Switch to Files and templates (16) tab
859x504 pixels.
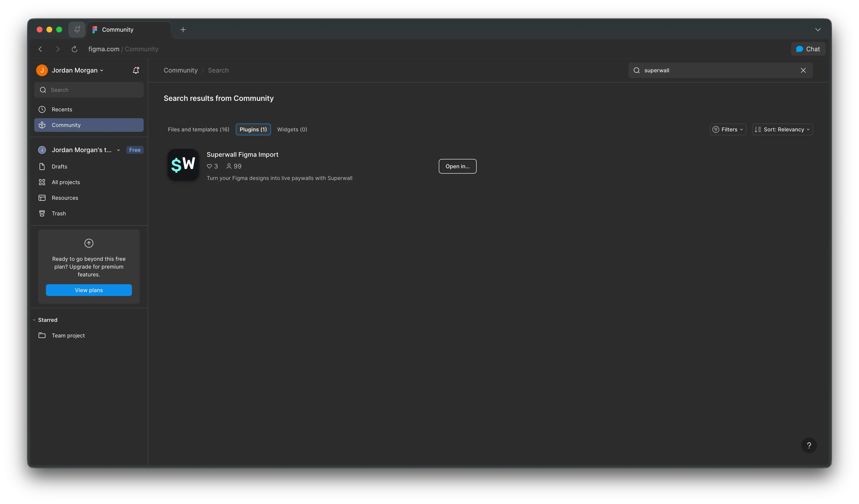[x=198, y=129]
